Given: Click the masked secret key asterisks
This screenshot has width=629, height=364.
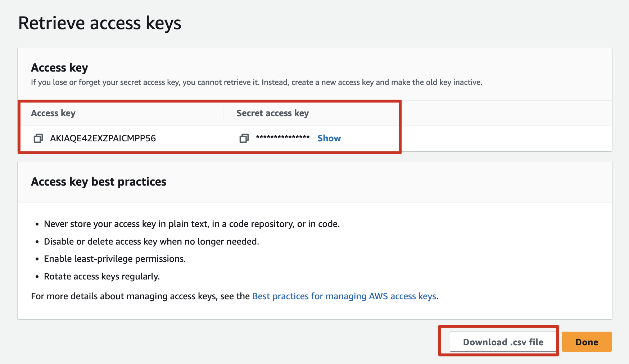Looking at the screenshot, I should (x=283, y=137).
